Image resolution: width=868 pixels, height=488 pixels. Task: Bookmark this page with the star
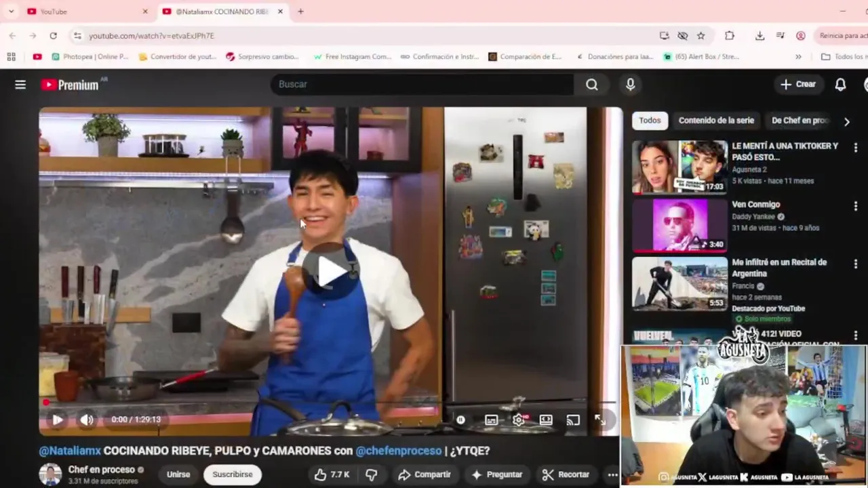701,35
